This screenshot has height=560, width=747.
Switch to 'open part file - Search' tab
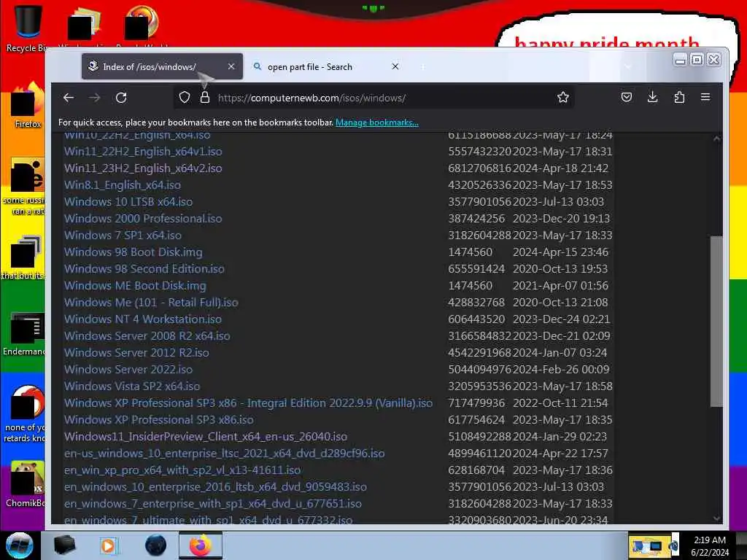[x=326, y=66]
